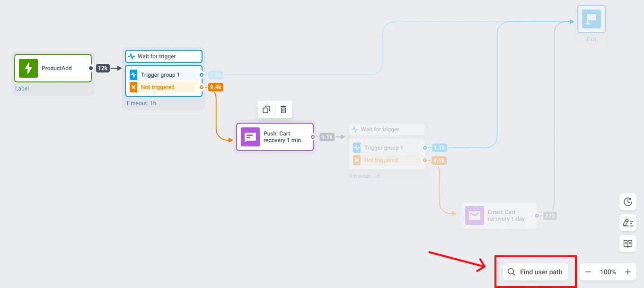Screen dimensions: 644x288
Task: Open the edit notes panel on right sidebar
Action: coord(627,223)
